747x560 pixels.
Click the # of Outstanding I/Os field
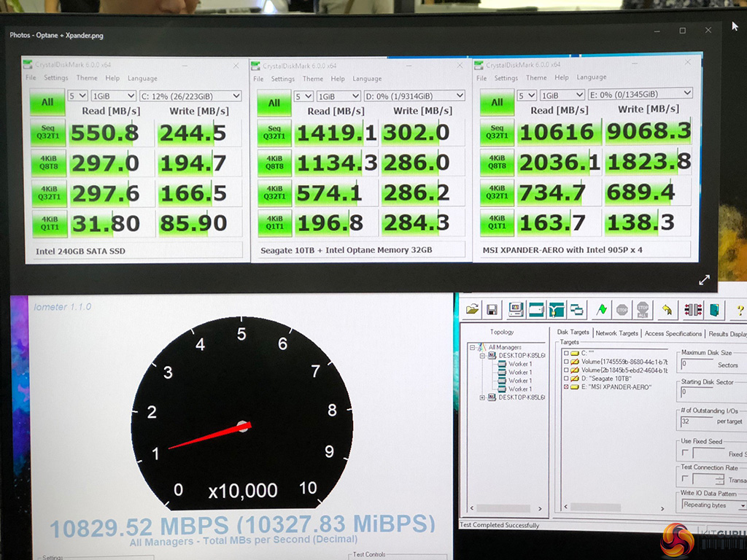[697, 421]
